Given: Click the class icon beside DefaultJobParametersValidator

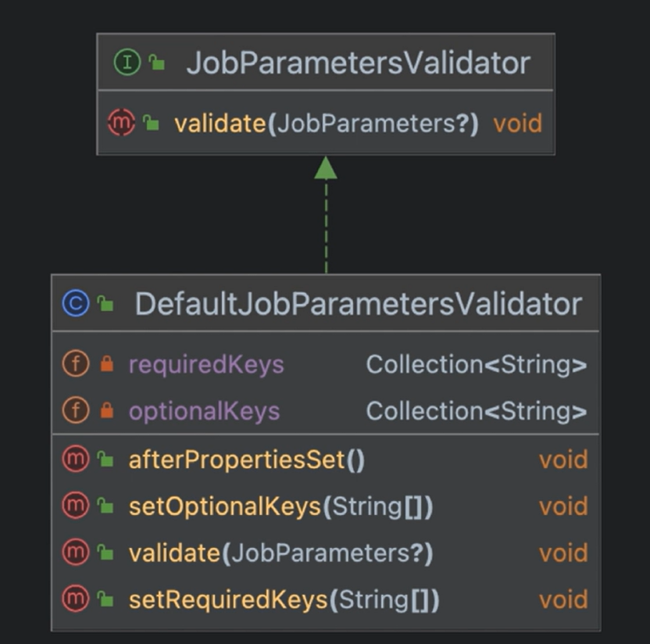Looking at the screenshot, I should click(75, 304).
